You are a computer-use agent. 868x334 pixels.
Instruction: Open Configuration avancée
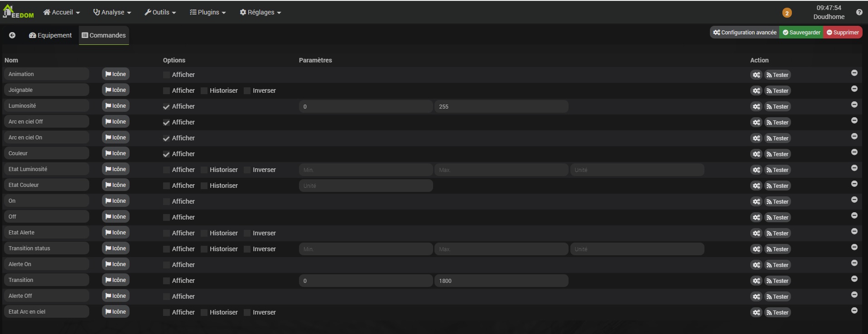point(745,33)
